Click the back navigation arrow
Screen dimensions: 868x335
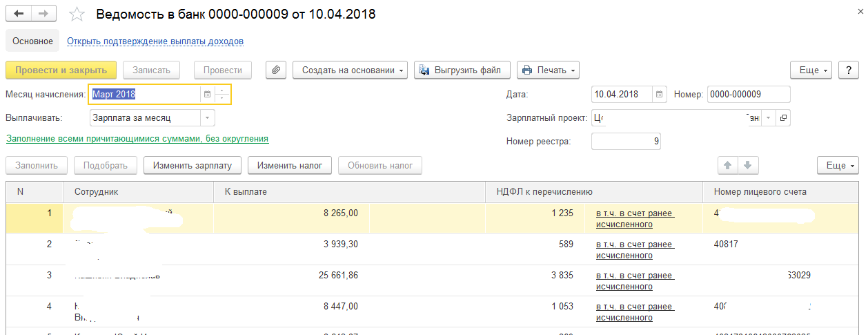[x=19, y=14]
